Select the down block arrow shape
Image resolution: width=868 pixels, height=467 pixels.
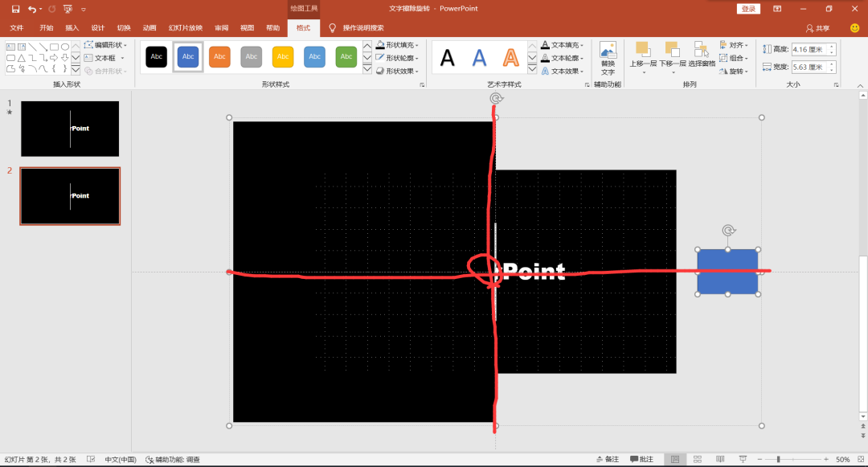click(65, 58)
